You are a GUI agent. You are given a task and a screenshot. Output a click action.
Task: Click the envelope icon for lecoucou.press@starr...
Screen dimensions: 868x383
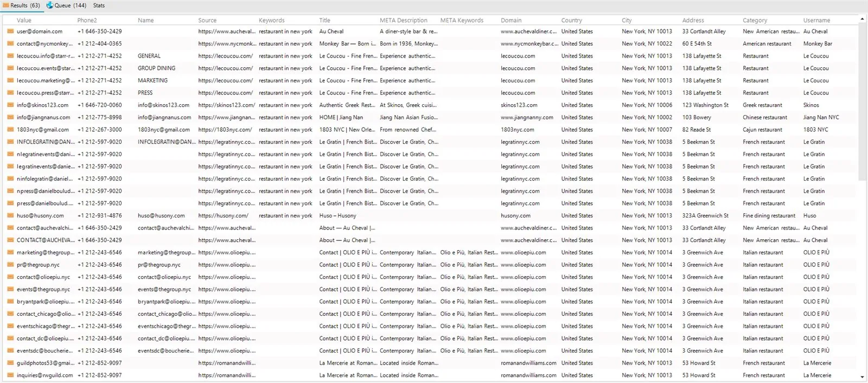[10, 93]
